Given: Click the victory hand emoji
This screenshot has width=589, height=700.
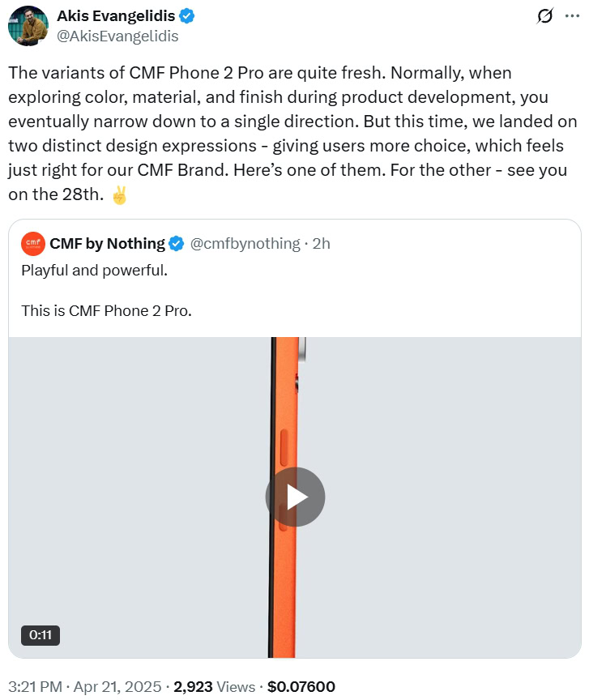Looking at the screenshot, I should click(119, 195).
